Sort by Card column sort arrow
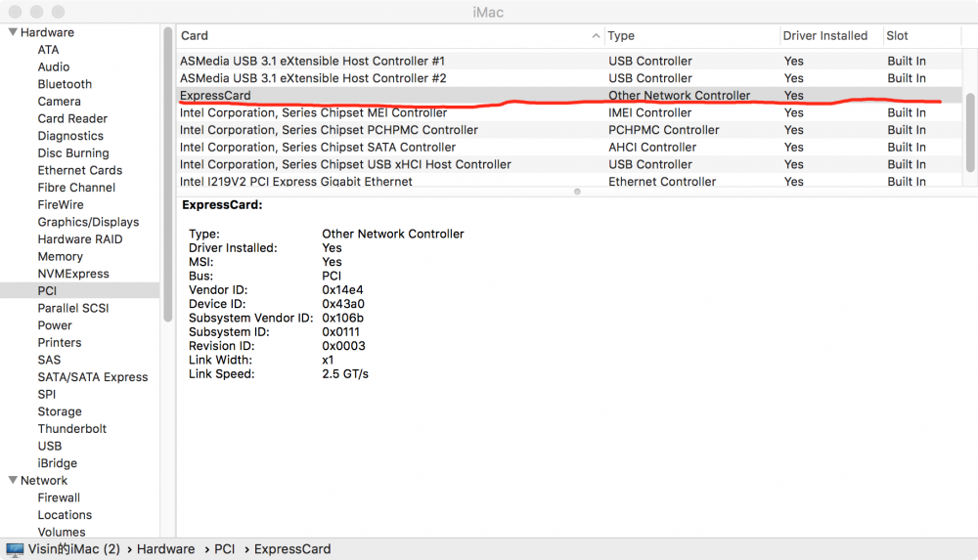This screenshot has height=560, width=978. coord(596,36)
